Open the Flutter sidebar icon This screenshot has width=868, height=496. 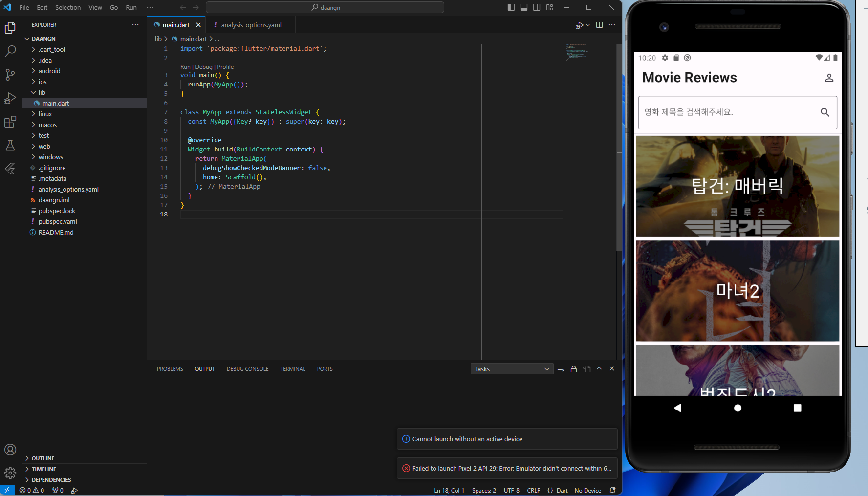(10, 169)
